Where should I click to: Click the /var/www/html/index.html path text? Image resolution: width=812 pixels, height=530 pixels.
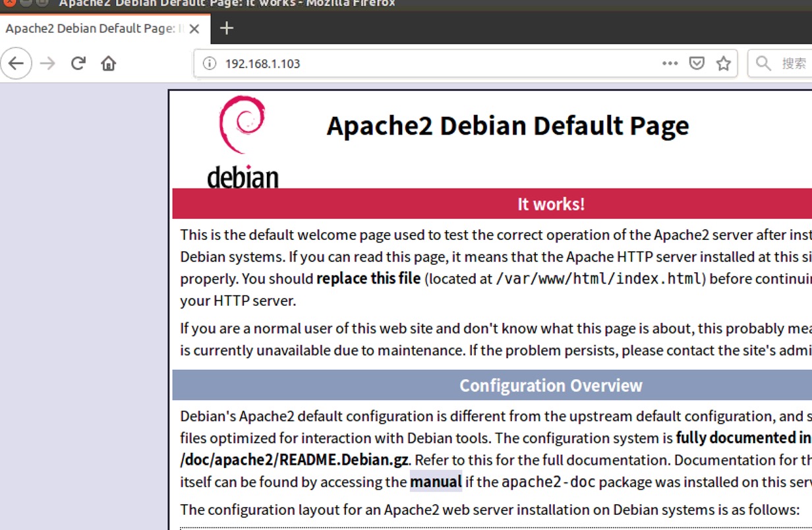pos(598,278)
